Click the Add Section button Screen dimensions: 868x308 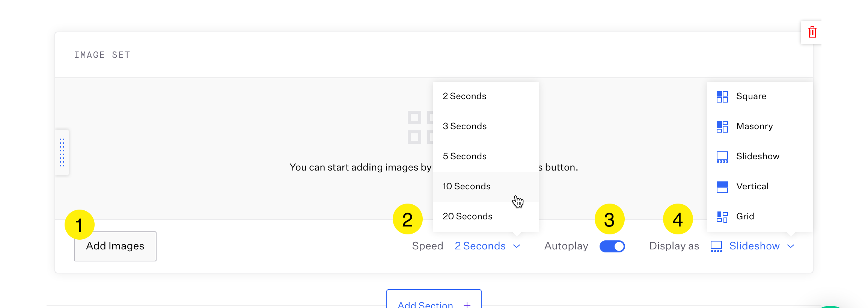click(434, 303)
